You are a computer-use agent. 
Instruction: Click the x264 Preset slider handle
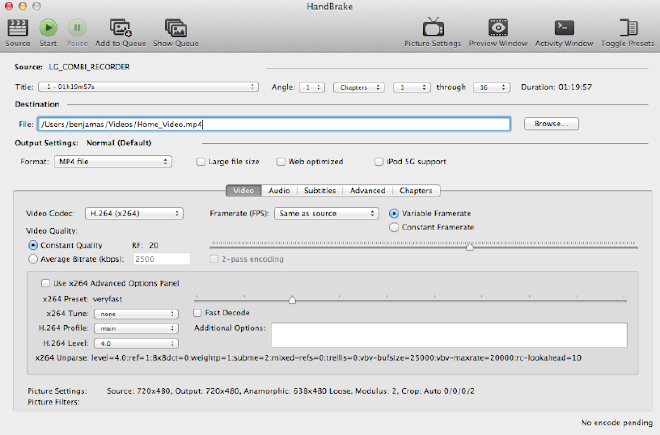click(292, 300)
